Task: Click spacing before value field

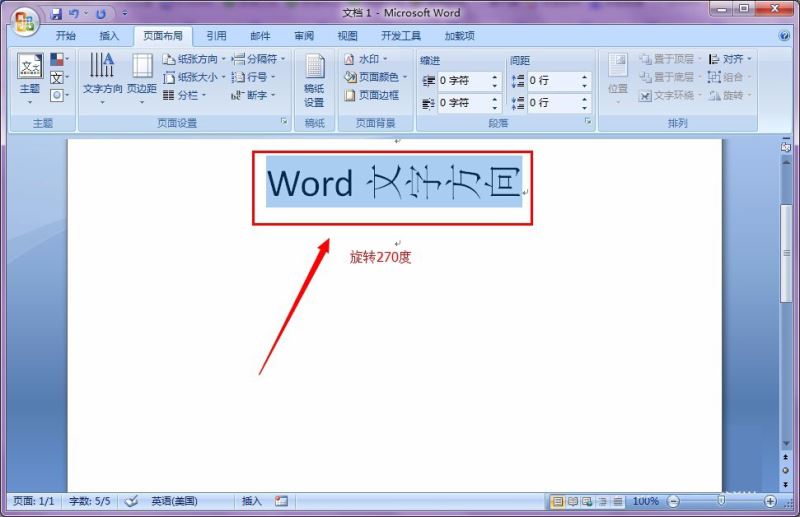Action: [553, 81]
